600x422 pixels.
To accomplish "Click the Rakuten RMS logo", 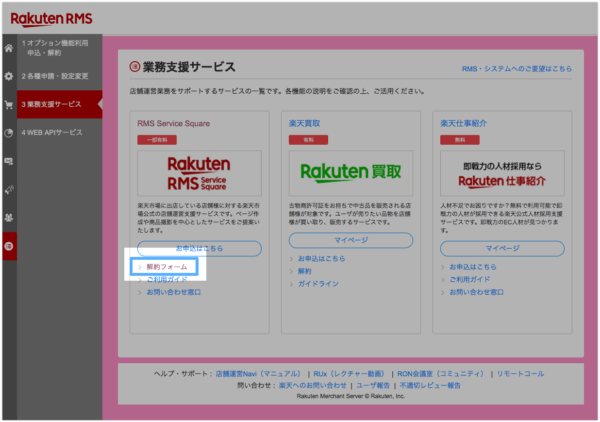I will (51, 19).
